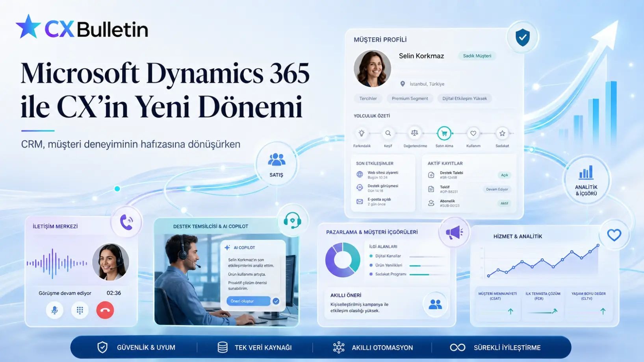This screenshot has height=362, width=644.
Task: Select Güvenlik & Uyum in bottom bar
Action: coord(136,347)
